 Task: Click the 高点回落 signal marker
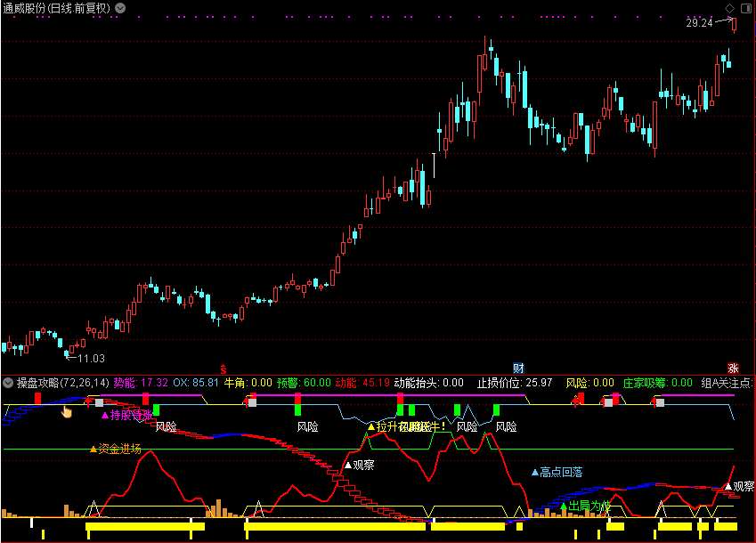click(x=557, y=472)
